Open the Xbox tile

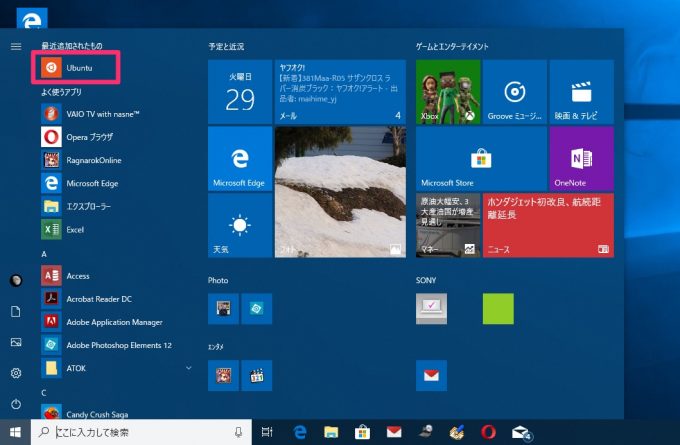448,92
